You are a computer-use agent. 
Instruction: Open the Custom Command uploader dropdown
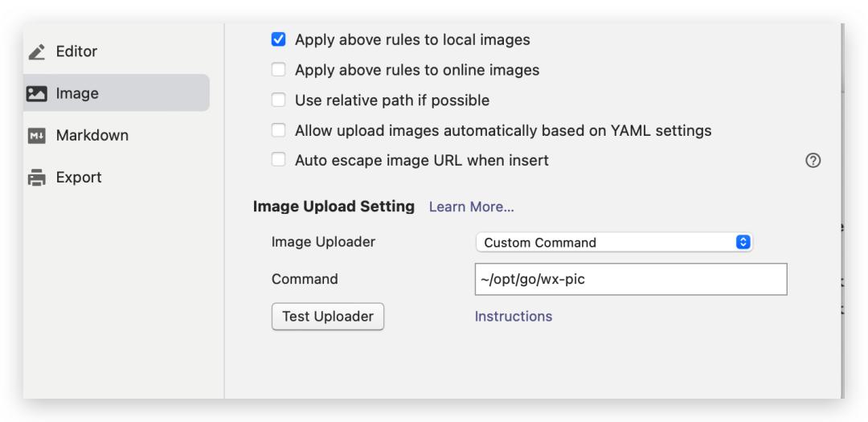614,243
